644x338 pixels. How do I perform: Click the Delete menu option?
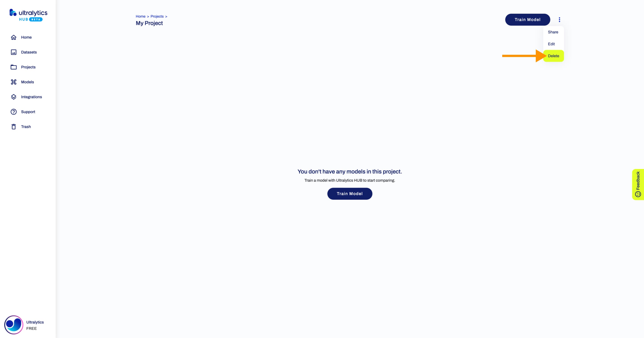point(554,56)
